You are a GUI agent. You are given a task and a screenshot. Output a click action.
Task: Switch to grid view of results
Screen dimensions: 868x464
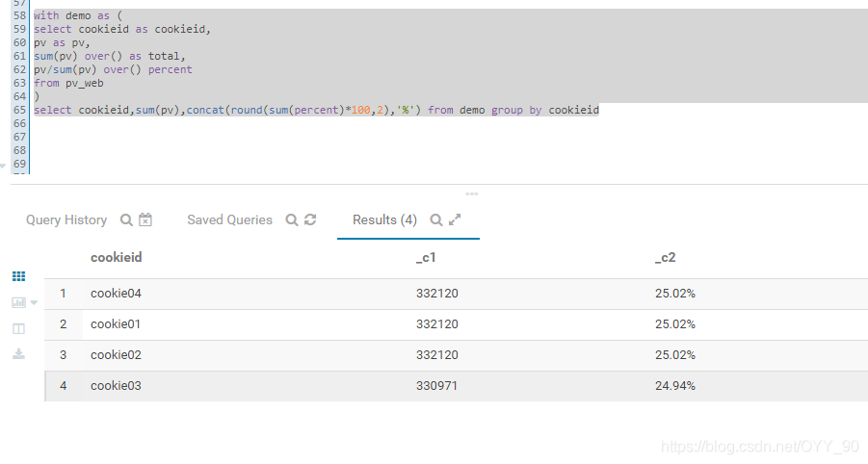pos(19,276)
